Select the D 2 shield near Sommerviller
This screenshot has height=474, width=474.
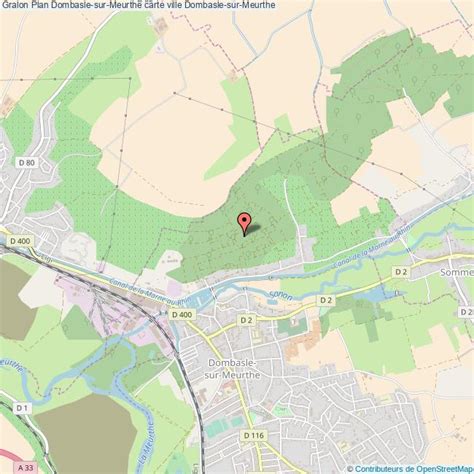click(x=401, y=272)
